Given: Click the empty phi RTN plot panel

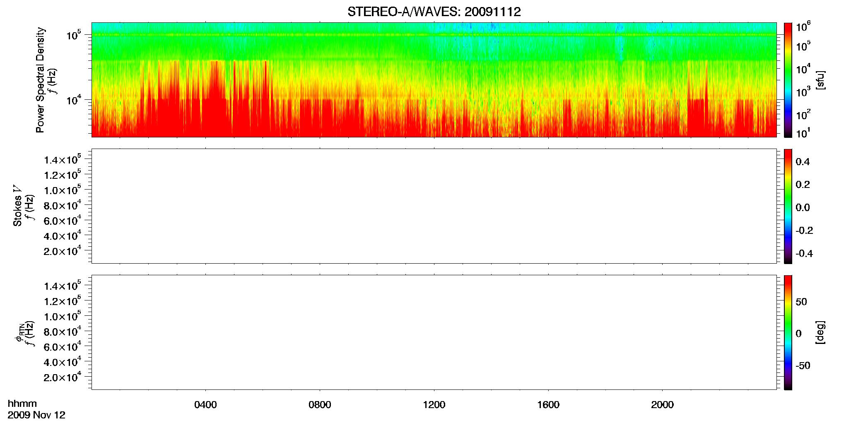Looking at the screenshot, I should click(434, 332).
